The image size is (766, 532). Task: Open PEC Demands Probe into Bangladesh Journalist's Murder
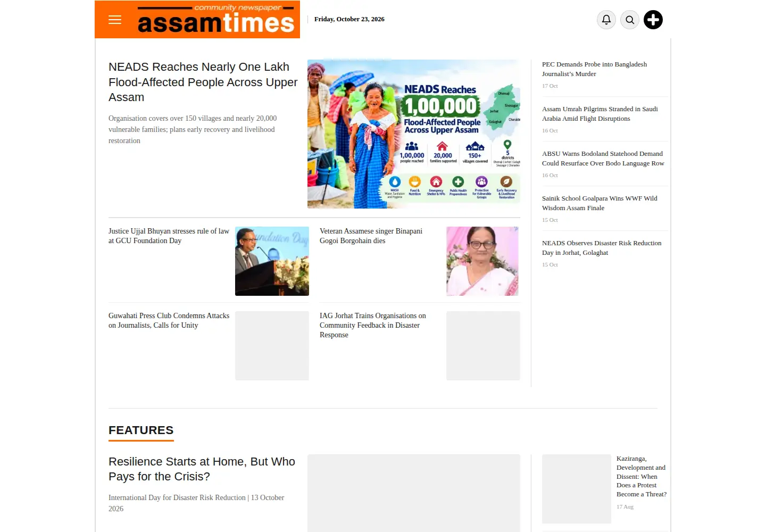point(594,69)
